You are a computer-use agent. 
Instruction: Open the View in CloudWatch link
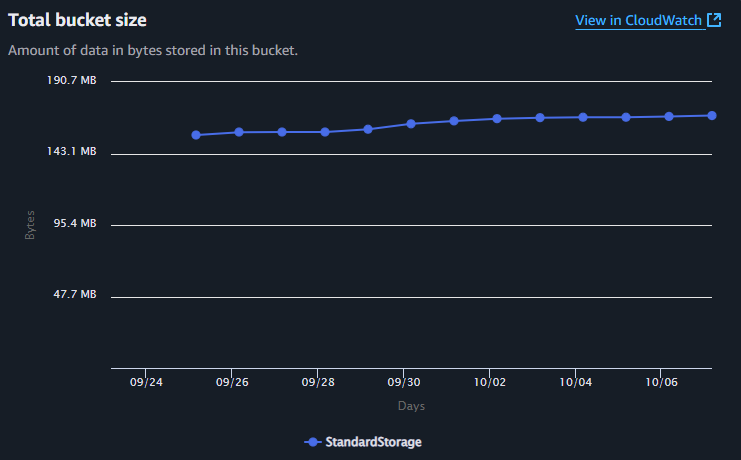click(639, 20)
